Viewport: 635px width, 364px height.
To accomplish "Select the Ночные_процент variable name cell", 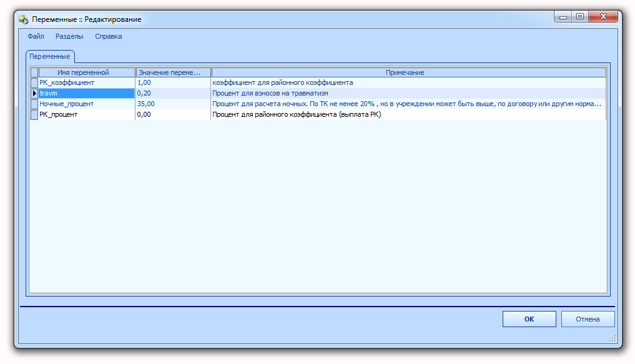I will (x=87, y=104).
